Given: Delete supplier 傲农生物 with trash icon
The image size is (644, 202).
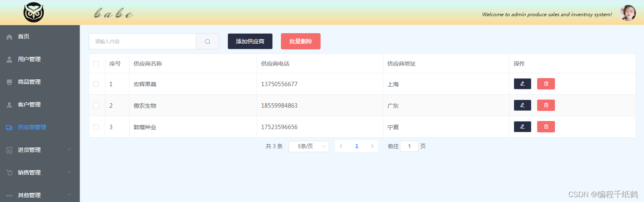Looking at the screenshot, I should 546,105.
